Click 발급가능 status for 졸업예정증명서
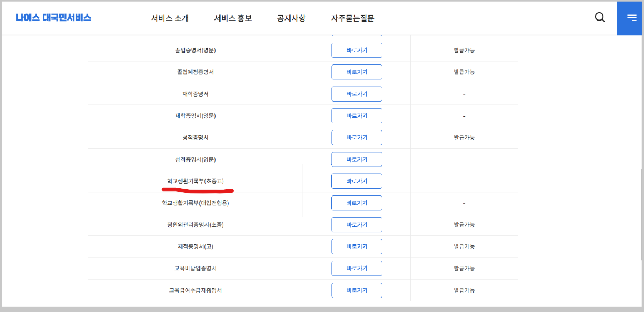Viewport: 644px width, 312px height. click(464, 72)
